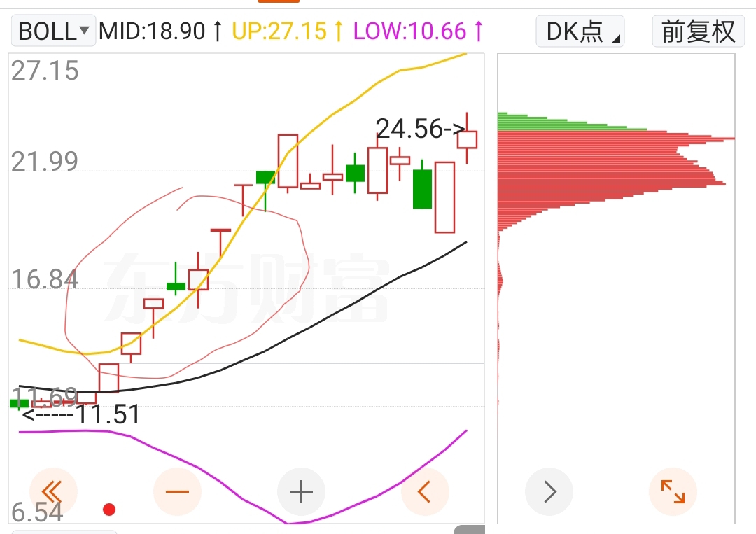Image resolution: width=756 pixels, height=534 pixels.
Task: Open the BOLL indicator dropdown
Action: (53, 31)
